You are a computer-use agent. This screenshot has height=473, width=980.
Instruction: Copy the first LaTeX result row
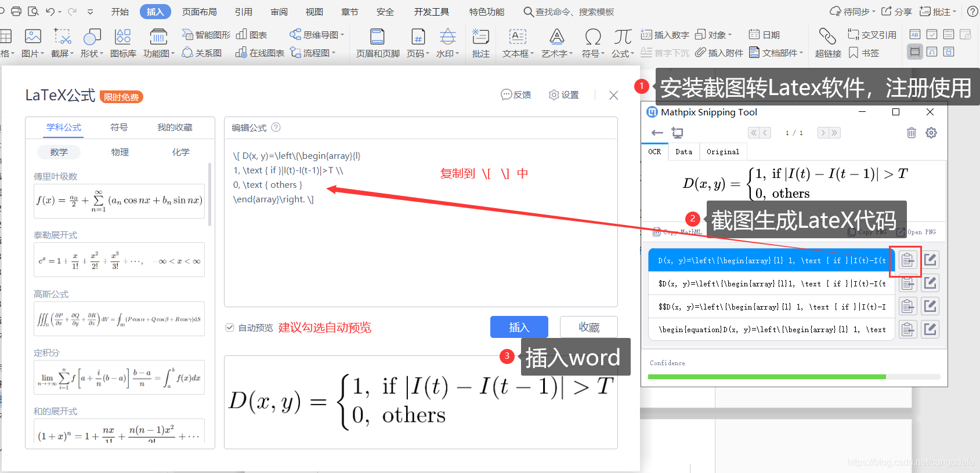(x=907, y=260)
